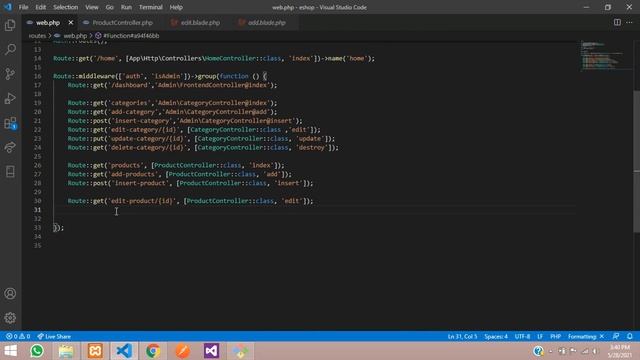The height and width of the screenshot is (360, 640).
Task: Click the routes breadcrumb segment
Action: click(37, 36)
